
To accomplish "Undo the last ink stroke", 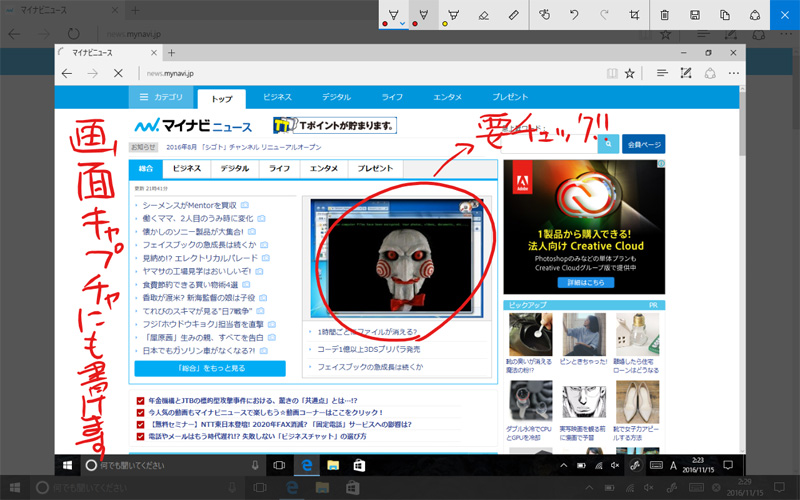I will pos(574,15).
